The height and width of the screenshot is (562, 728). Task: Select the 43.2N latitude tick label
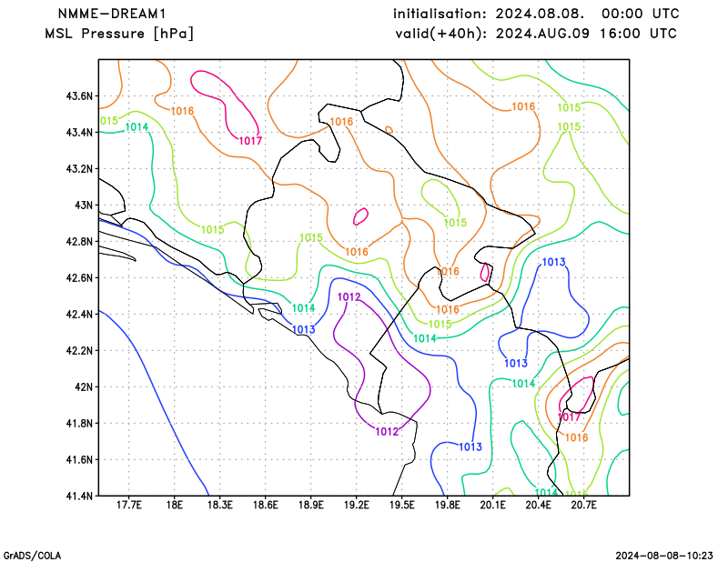click(80, 168)
